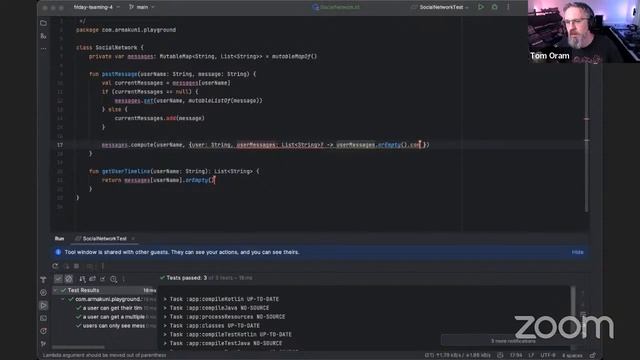
Task: Click the network transfer speed status entry
Action: tap(458, 355)
